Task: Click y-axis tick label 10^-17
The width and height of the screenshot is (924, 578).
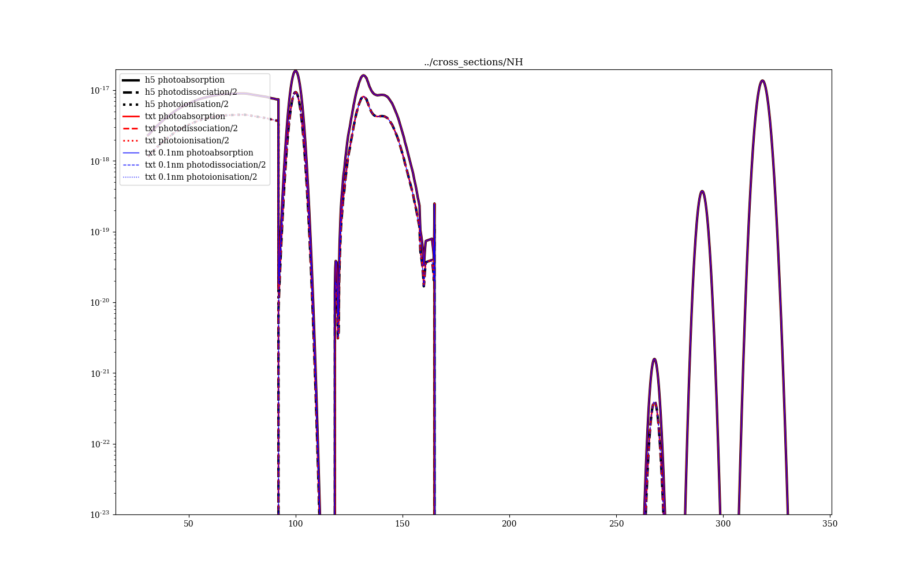Action: 100,90
